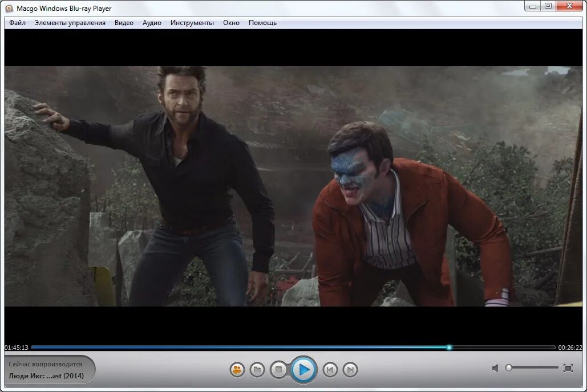The width and height of the screenshot is (587, 392).
Task: Click the Macgo app icon in title bar
Action: coord(9,8)
